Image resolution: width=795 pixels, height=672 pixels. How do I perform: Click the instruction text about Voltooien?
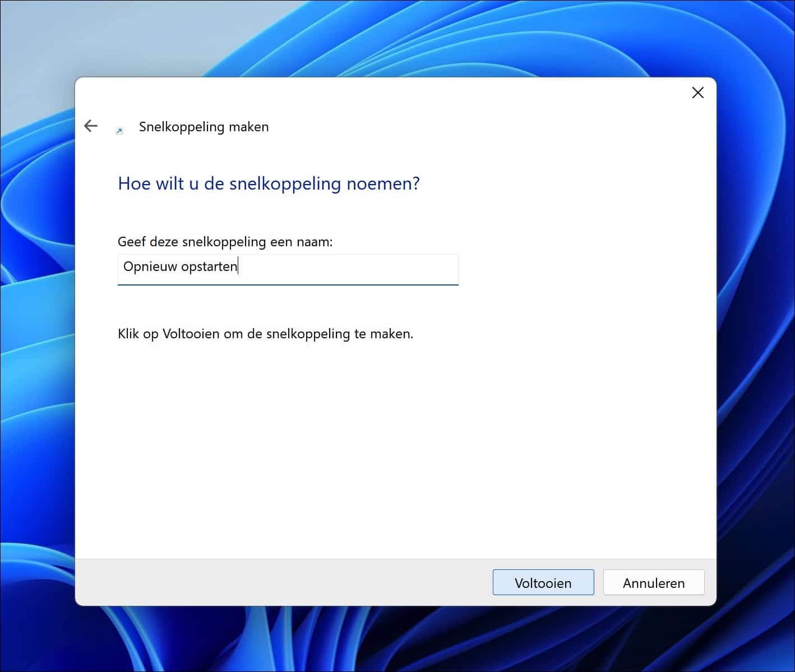(265, 333)
